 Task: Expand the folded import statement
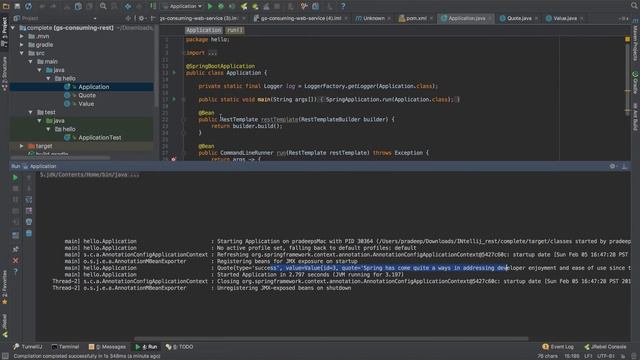212,53
